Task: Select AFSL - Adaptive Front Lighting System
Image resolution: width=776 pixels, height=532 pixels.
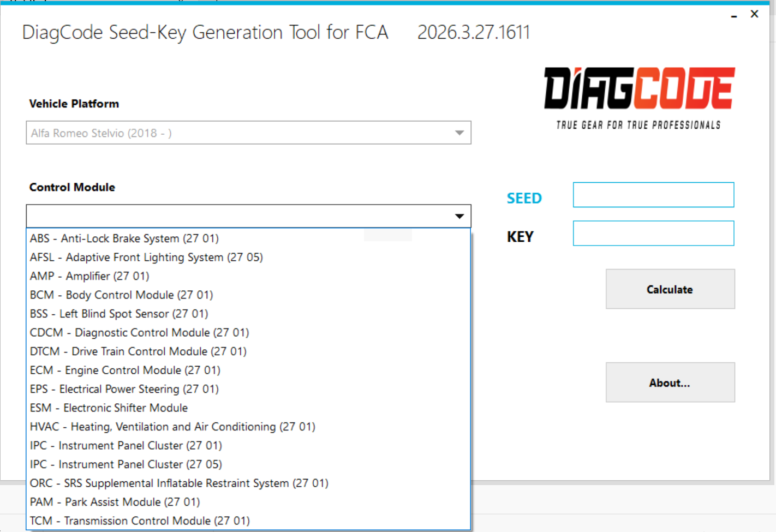Action: click(146, 257)
